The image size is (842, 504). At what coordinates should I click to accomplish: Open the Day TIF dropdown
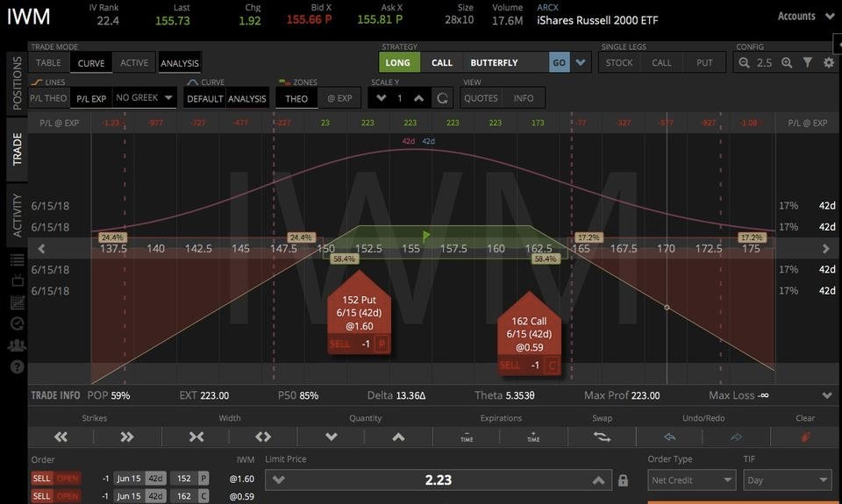788,480
